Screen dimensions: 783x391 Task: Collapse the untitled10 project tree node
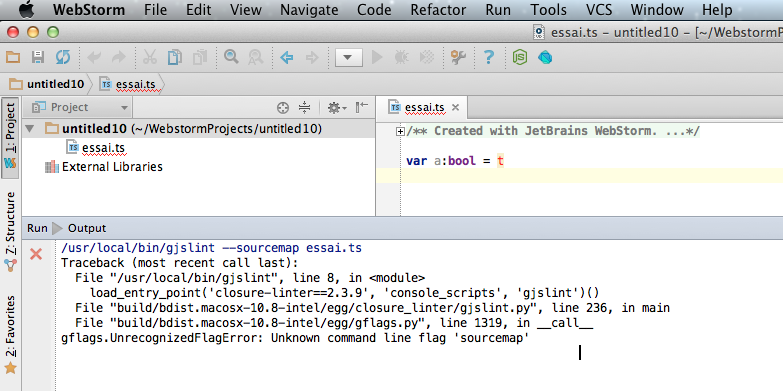30,129
